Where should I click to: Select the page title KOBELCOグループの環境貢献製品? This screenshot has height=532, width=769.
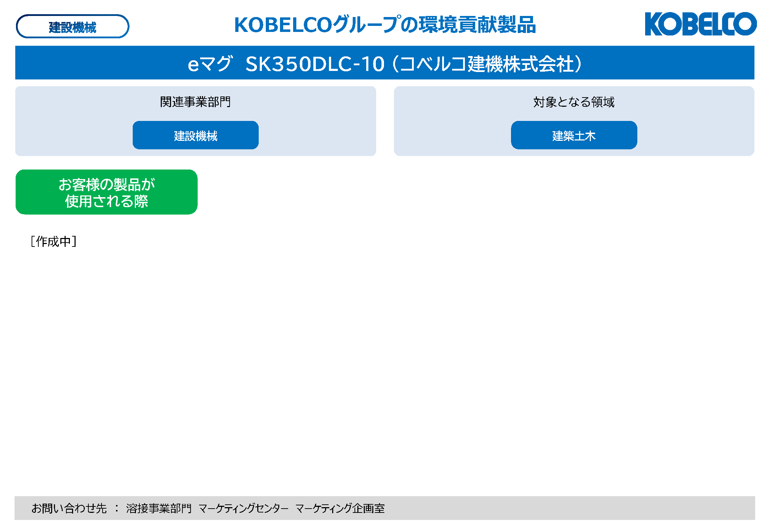385,25
